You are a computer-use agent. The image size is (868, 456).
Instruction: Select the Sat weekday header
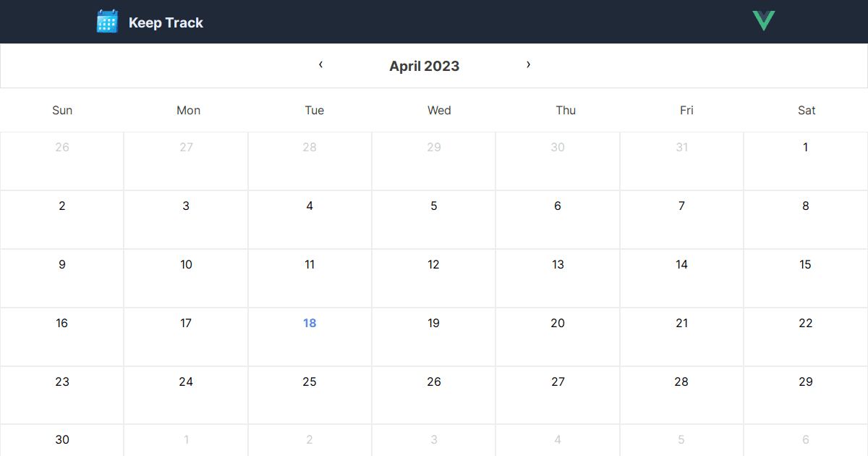click(x=807, y=110)
